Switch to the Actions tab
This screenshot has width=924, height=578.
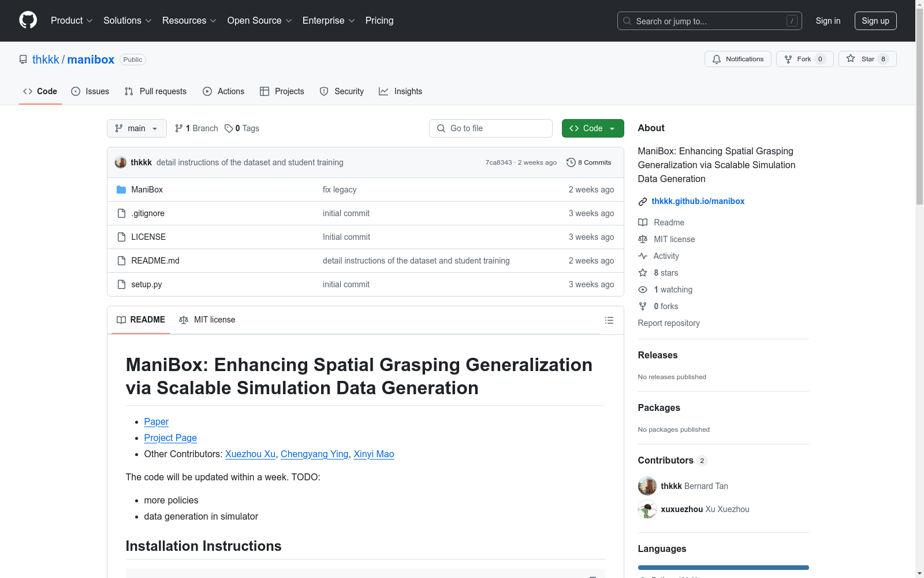[x=223, y=91]
